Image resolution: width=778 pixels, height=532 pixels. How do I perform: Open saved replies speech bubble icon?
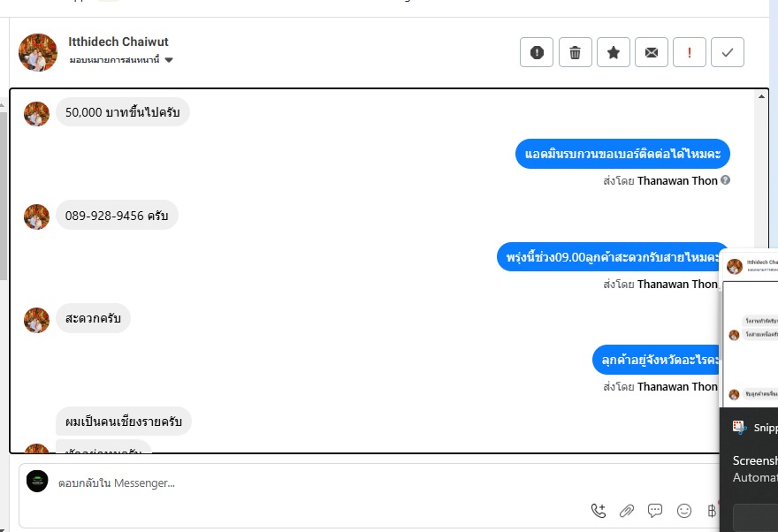[x=655, y=511]
